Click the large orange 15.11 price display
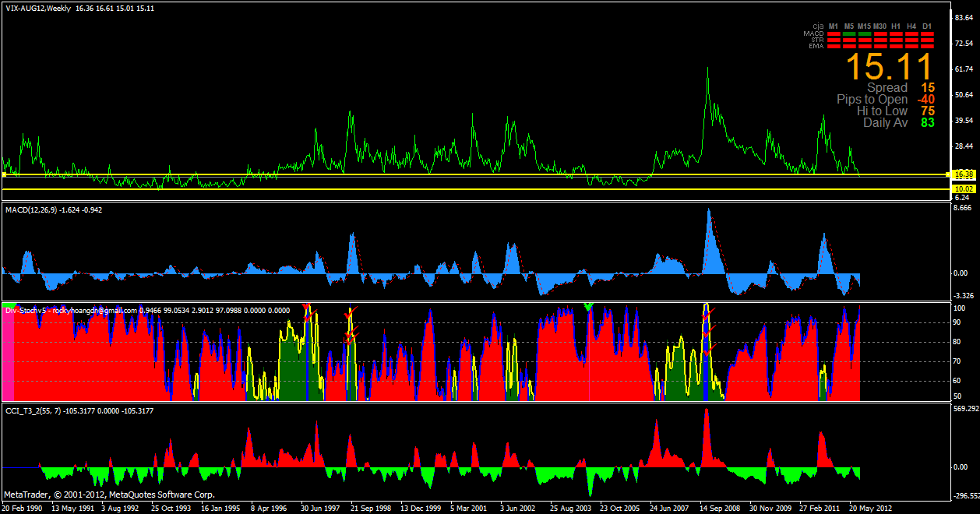The image size is (980, 514). 889,66
